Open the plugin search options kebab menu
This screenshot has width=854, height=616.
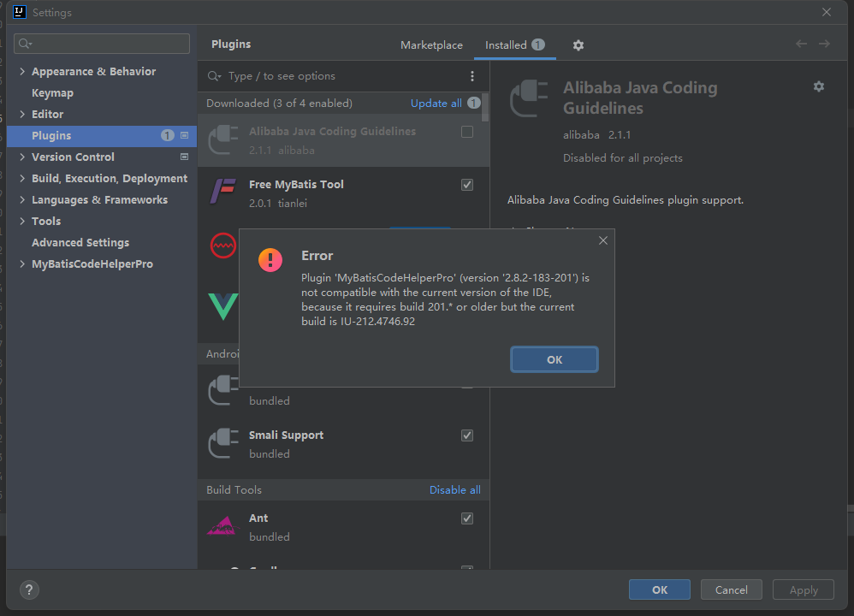[472, 76]
